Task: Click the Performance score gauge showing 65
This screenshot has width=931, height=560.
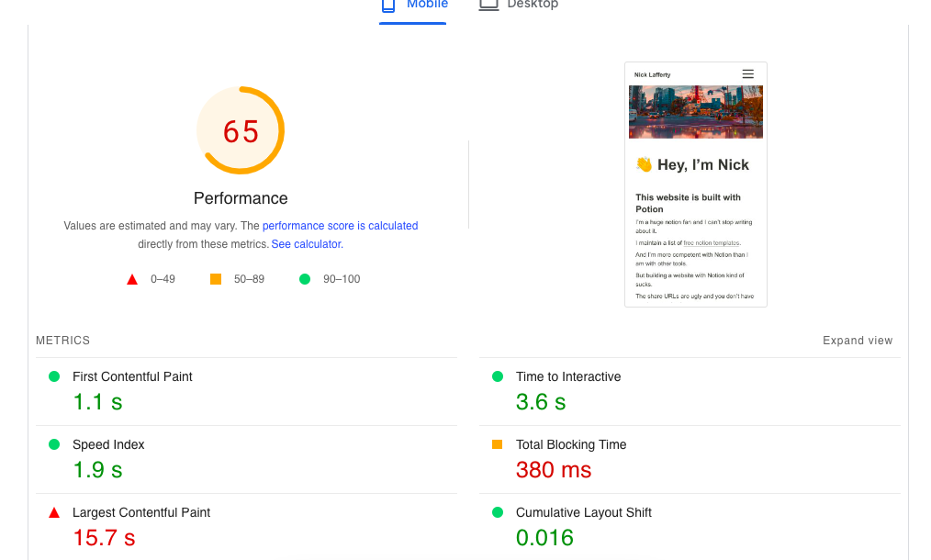Action: pyautogui.click(x=241, y=130)
